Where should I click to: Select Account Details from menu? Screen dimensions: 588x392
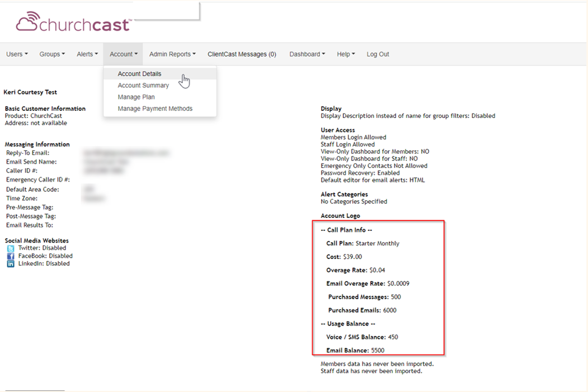[139, 74]
